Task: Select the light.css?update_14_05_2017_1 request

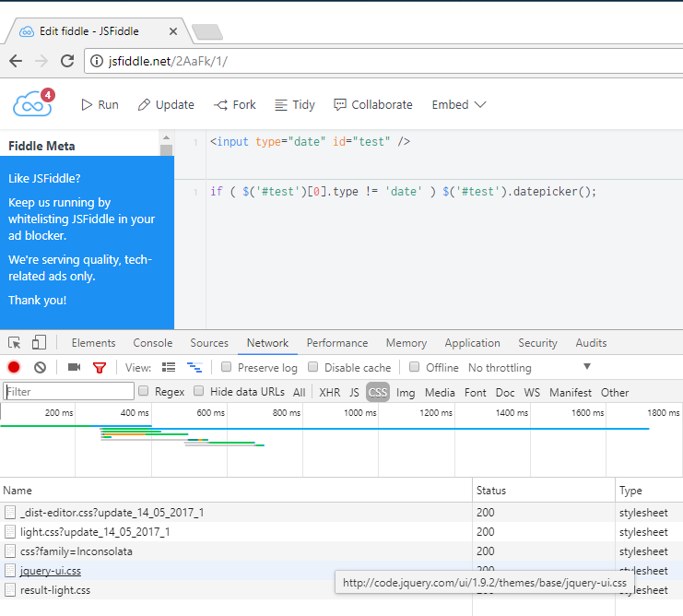Action: coord(341,532)
